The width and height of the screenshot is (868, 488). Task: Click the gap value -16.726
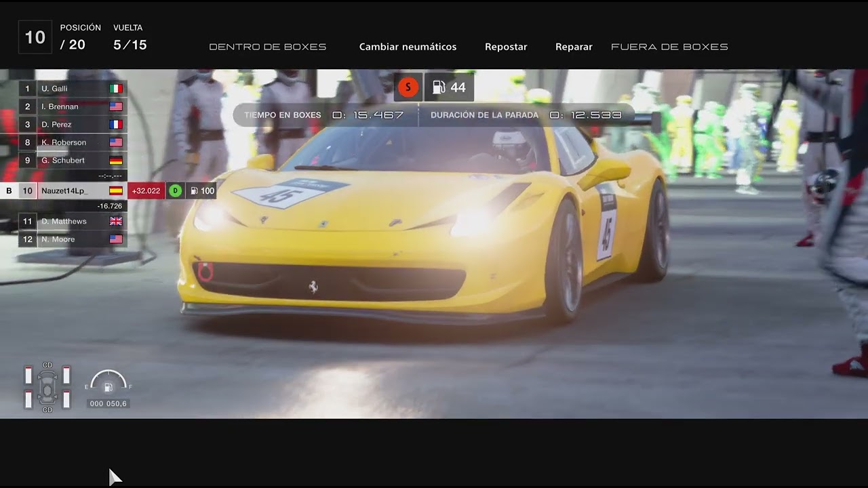110,206
